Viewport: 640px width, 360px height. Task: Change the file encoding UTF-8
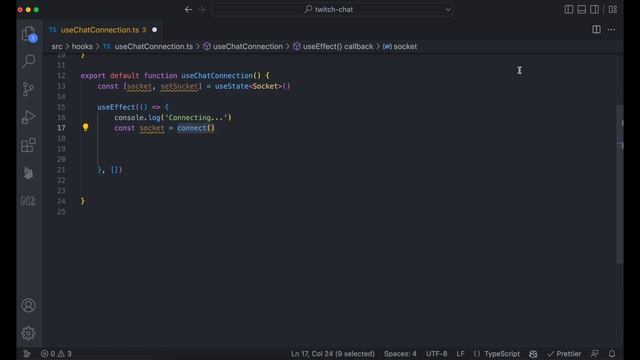coord(437,354)
